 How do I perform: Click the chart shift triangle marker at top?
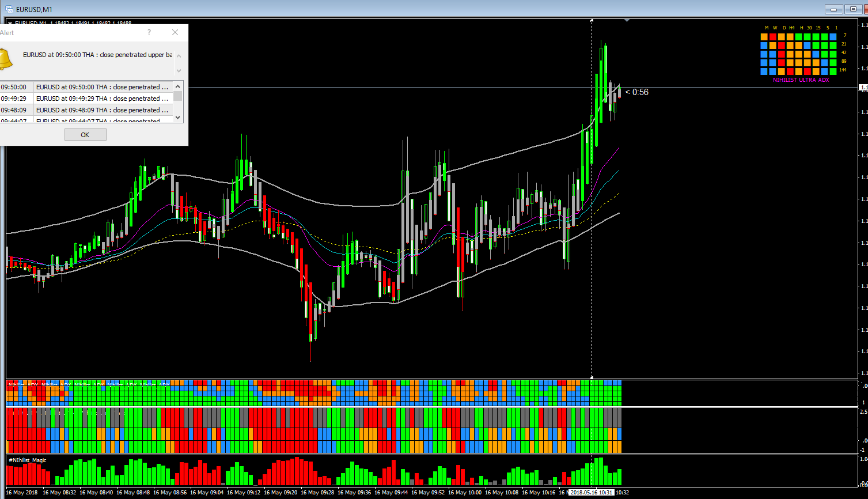click(627, 21)
